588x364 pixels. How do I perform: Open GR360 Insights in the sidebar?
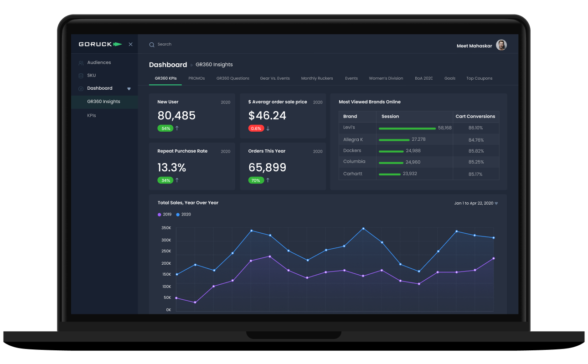click(x=104, y=102)
